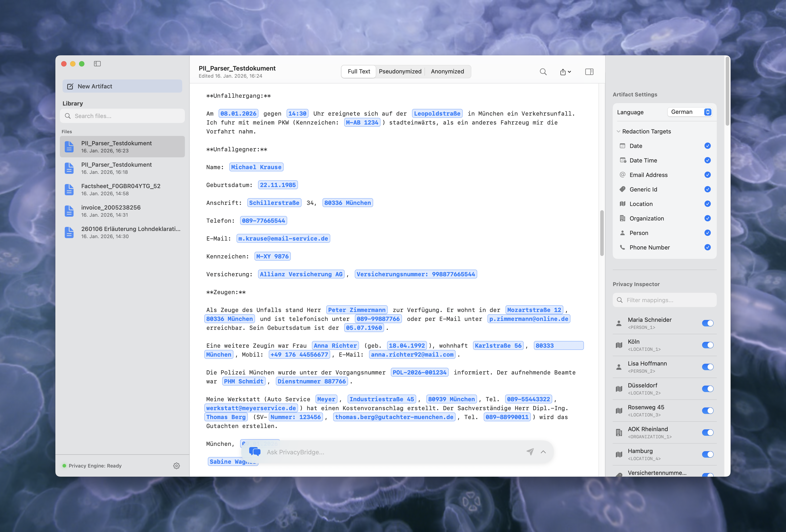786x532 pixels.
Task: Toggle the right inspector panel icon
Action: pos(589,72)
